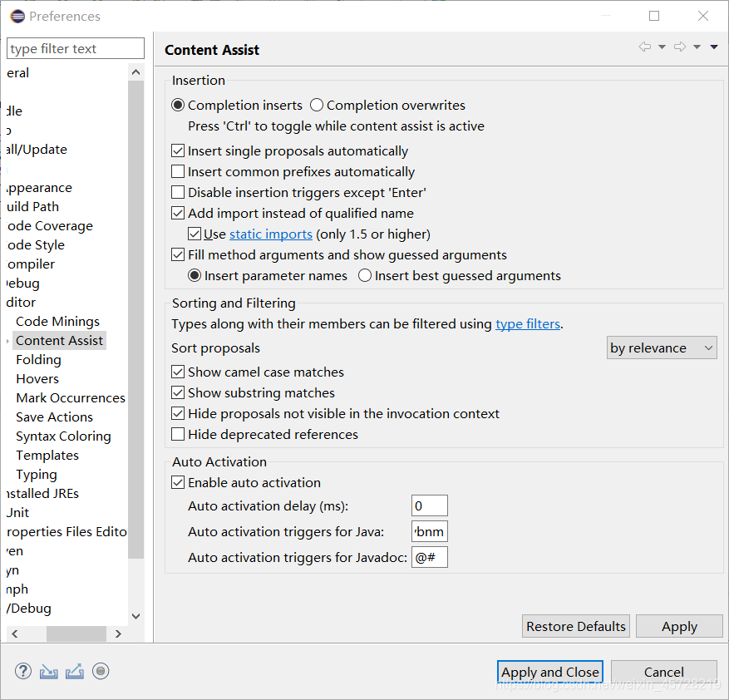The image size is (729, 700).
Task: Select Completion overwrites radio button
Action: click(317, 106)
